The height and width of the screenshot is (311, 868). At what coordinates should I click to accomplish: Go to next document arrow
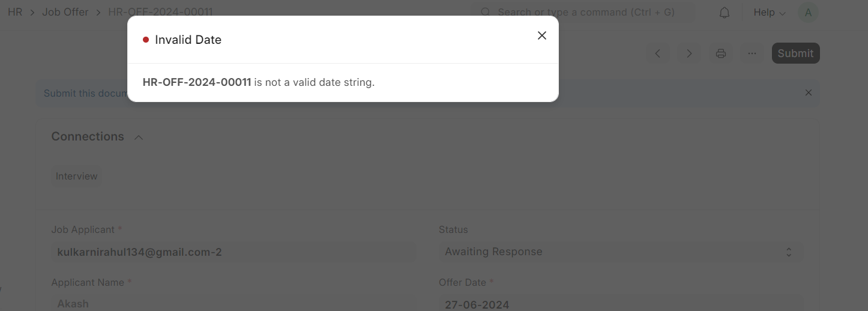pyautogui.click(x=689, y=53)
